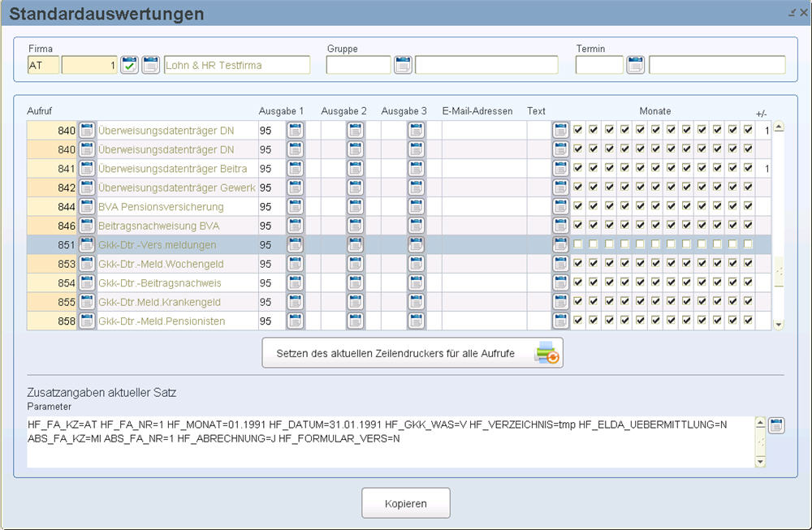
Task: Focus the Termin code field
Action: (599, 65)
